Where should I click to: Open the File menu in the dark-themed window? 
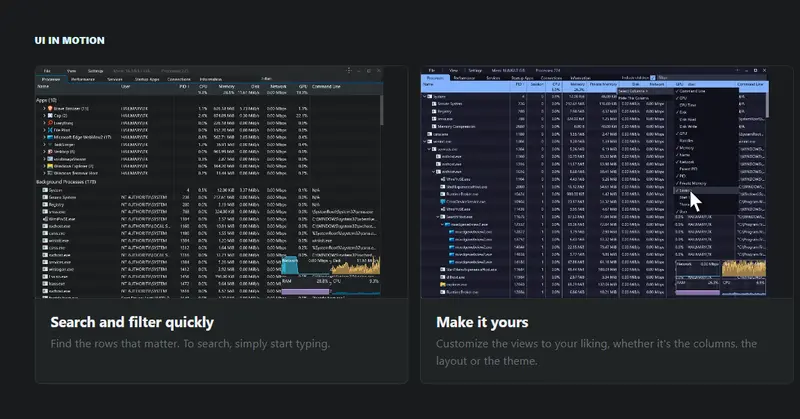[x=47, y=71]
